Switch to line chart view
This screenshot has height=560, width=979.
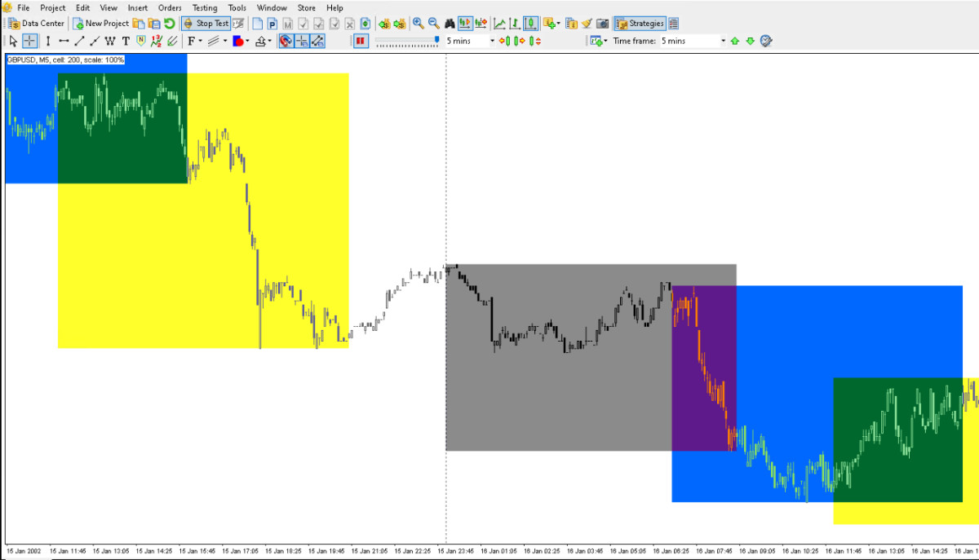[499, 24]
